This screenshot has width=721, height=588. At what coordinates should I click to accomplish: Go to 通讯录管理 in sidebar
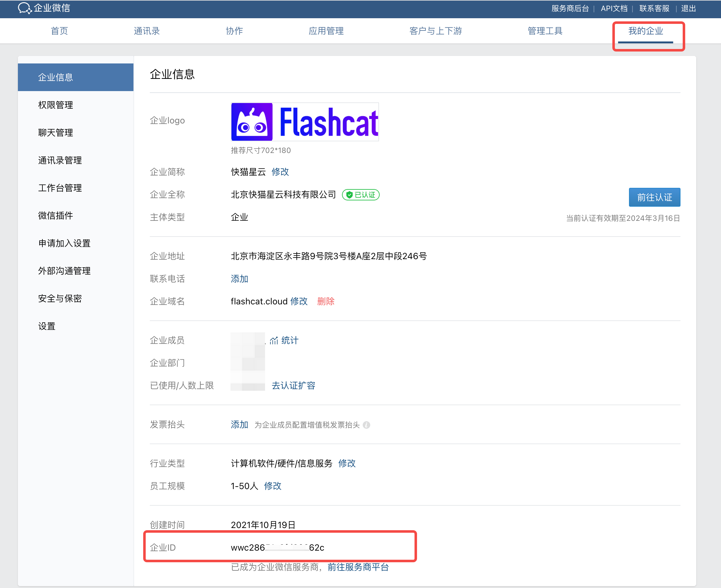60,160
